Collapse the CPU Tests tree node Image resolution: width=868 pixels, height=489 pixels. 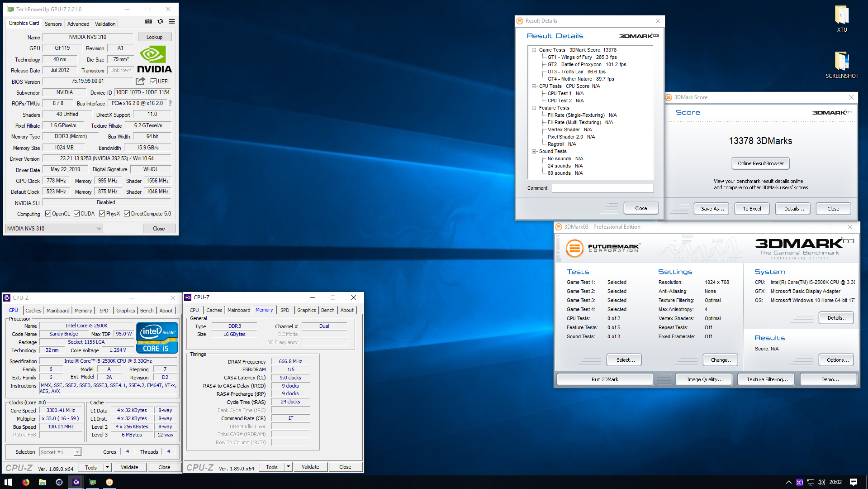pos(534,86)
